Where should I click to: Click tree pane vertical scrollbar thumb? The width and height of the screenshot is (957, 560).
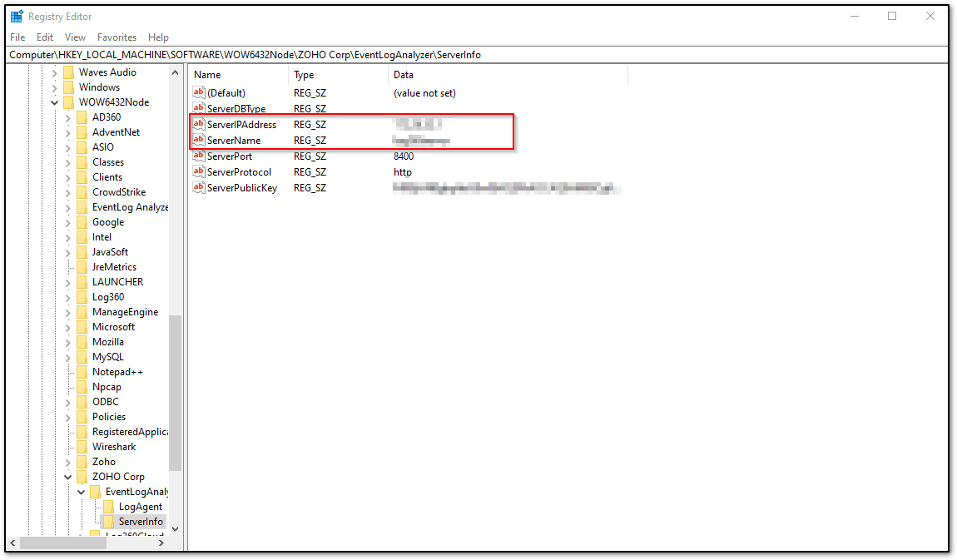(175, 393)
